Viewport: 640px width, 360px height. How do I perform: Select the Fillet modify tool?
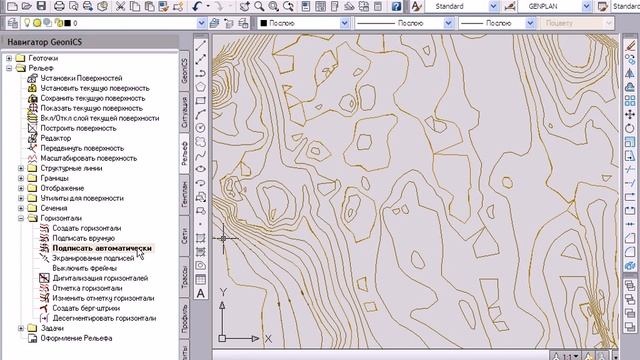click(x=630, y=252)
